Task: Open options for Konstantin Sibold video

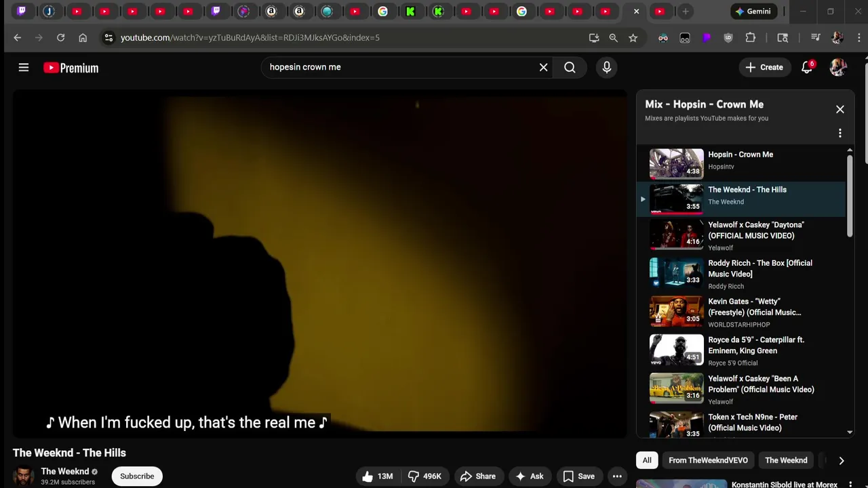Action: click(x=850, y=485)
